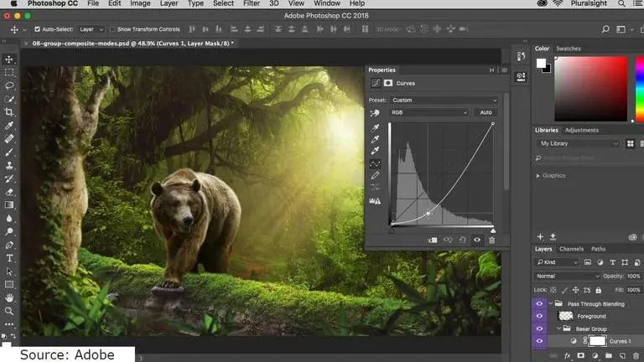Screen dimensions: 644x362
Task: Open the layer style fx menu
Action: coord(568,356)
